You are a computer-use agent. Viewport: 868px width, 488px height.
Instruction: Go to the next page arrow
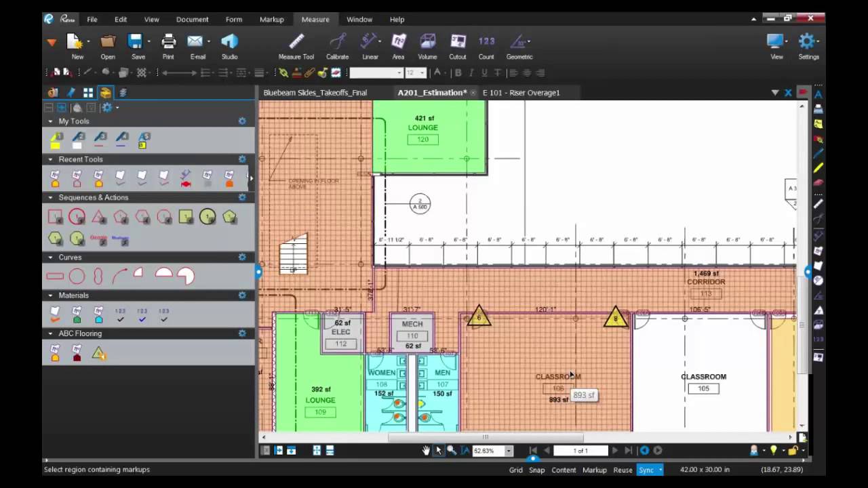(615, 450)
